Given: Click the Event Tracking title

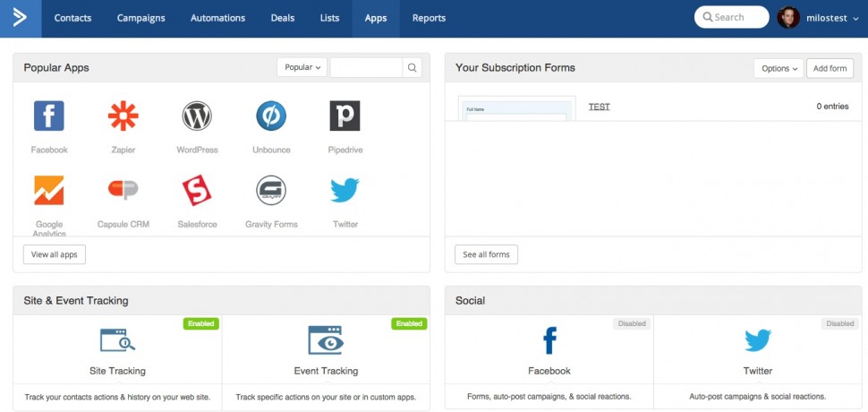Looking at the screenshot, I should click(326, 371).
